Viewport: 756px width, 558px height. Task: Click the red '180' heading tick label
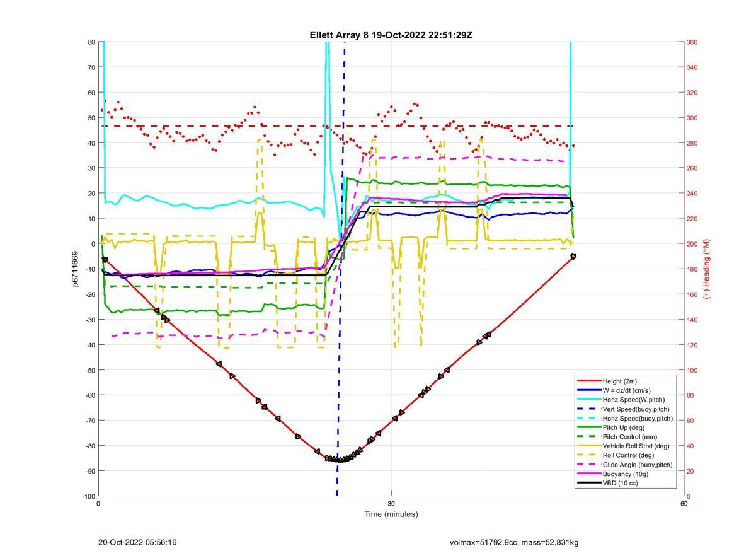692,269
